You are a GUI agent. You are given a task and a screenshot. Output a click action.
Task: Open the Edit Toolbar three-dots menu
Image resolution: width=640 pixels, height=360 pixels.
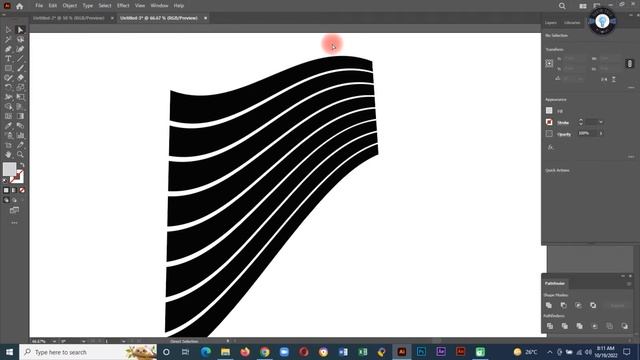tap(14, 223)
